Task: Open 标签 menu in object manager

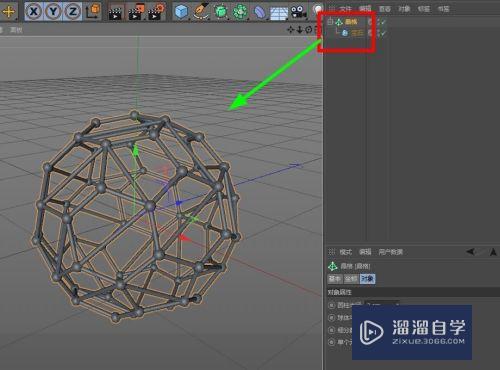Action: pos(424,9)
